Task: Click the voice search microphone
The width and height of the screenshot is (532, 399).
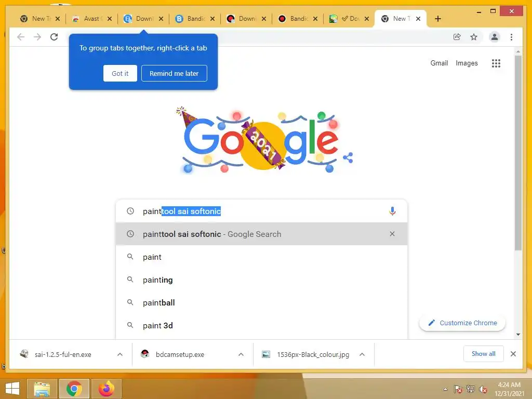Action: click(x=392, y=211)
